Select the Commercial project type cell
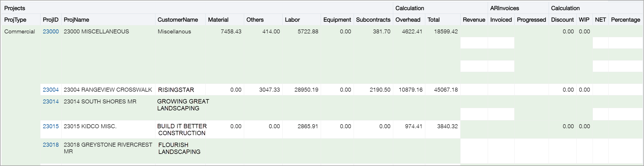This screenshot has height=166, width=644. [x=20, y=31]
